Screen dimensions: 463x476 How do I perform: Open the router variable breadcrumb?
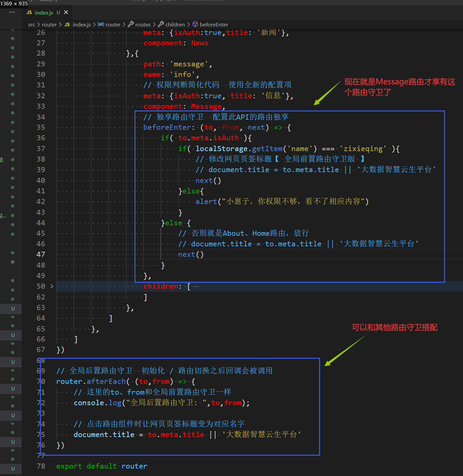113,24
